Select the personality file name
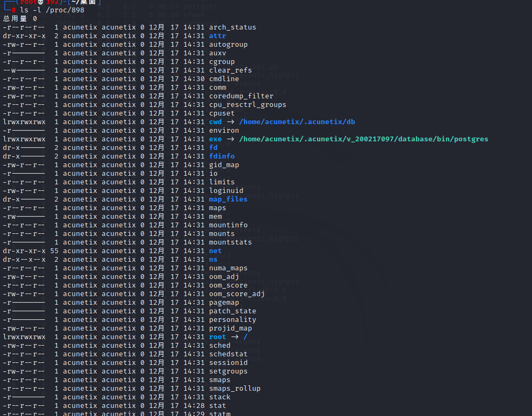Viewport: 532px width, 416px height. 232,320
